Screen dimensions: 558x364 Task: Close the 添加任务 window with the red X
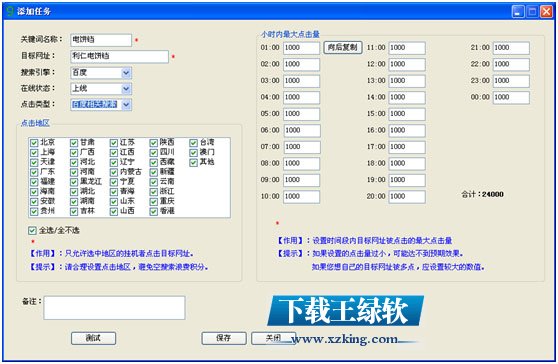pyautogui.click(x=546, y=12)
